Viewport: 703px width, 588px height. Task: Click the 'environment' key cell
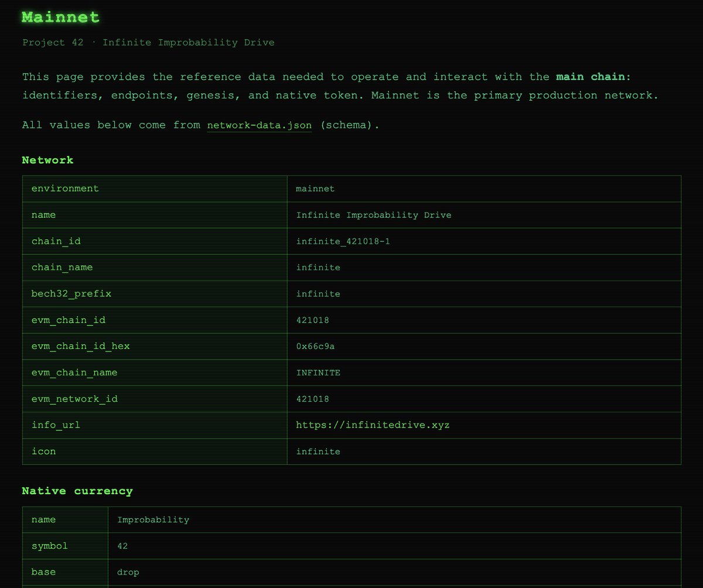[x=155, y=189]
